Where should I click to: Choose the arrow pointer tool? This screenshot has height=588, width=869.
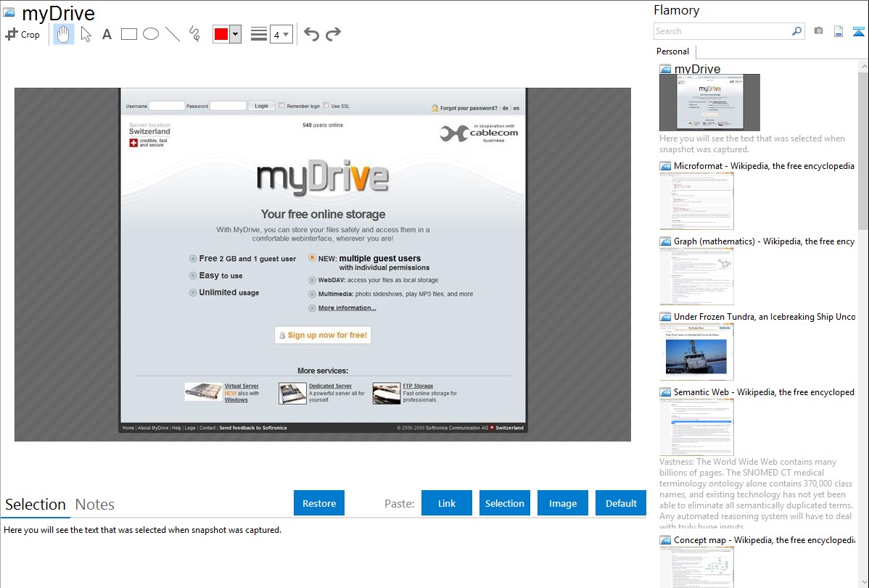point(86,34)
